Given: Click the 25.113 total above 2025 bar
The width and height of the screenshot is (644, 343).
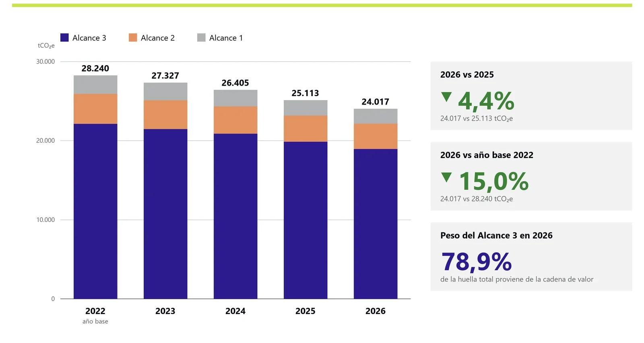Looking at the screenshot, I should coord(305,93).
